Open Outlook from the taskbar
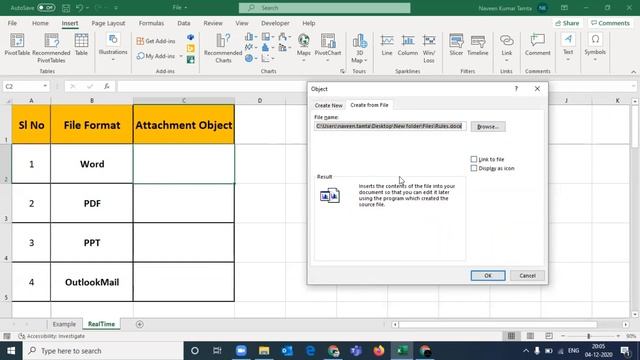 287,351
